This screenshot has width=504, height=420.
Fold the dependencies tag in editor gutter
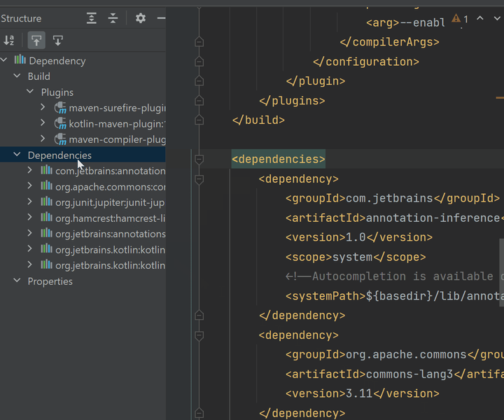click(x=199, y=160)
